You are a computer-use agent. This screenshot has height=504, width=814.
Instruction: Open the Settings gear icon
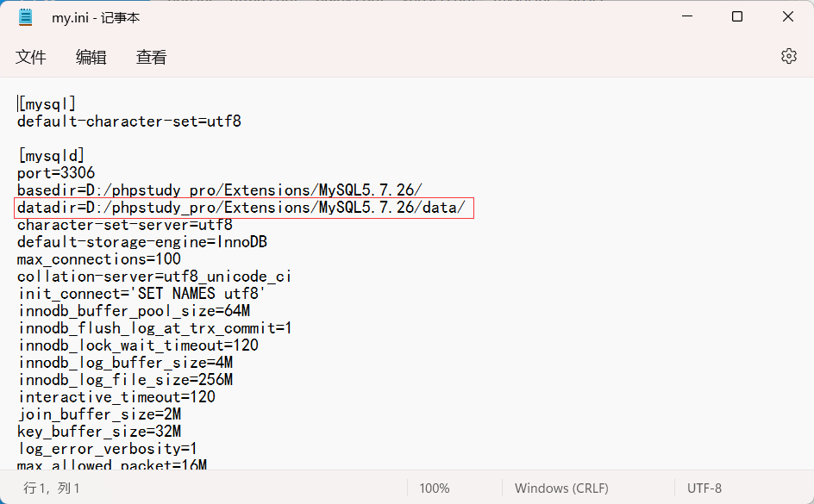point(788,55)
